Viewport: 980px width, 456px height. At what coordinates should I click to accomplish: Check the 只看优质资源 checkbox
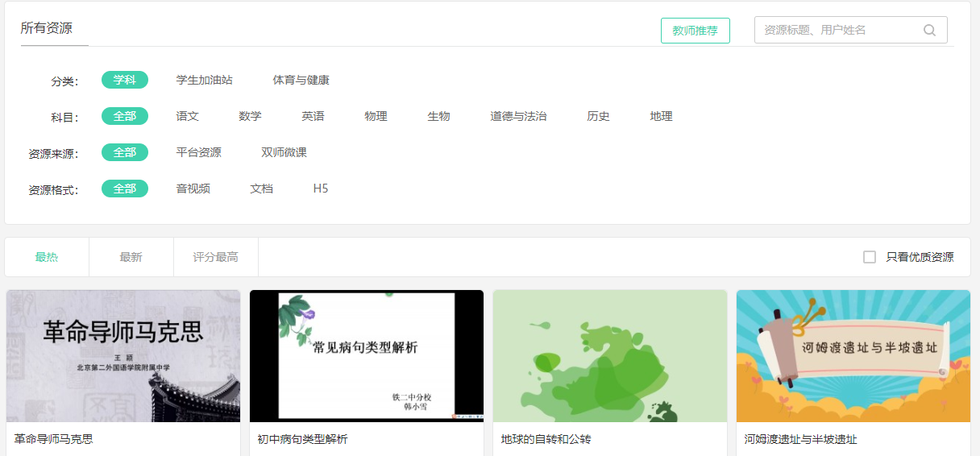[x=870, y=257]
